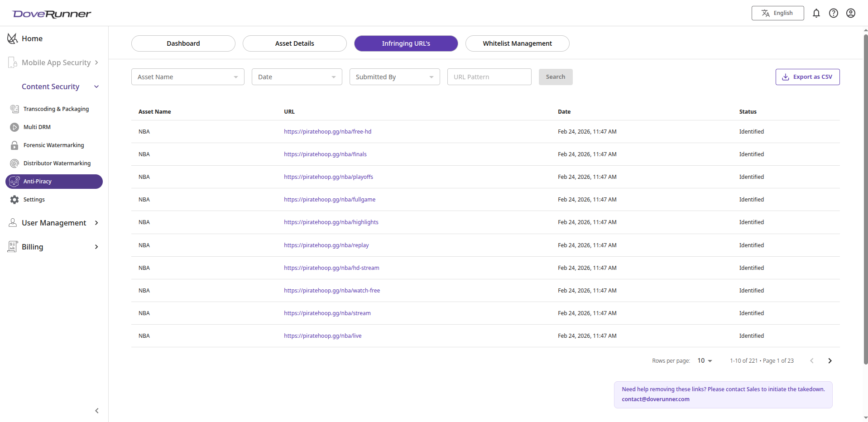Expand the Mobile App Security chevron
868x422 pixels.
[x=96, y=62]
